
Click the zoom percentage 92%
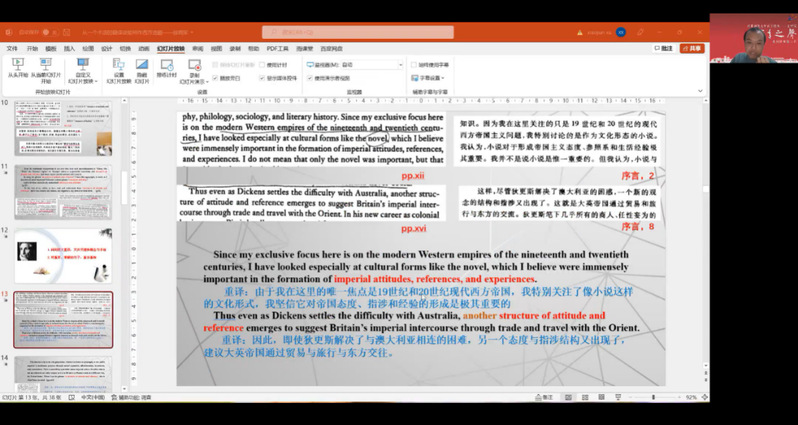point(691,397)
